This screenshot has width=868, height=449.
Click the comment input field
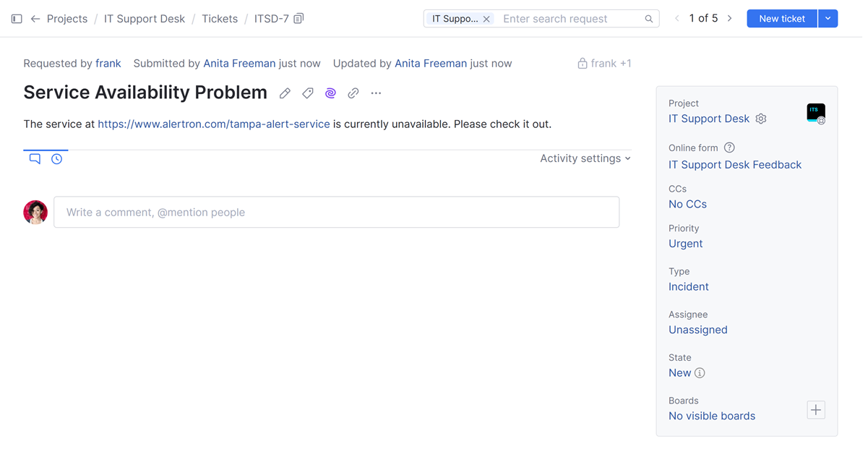pos(336,213)
